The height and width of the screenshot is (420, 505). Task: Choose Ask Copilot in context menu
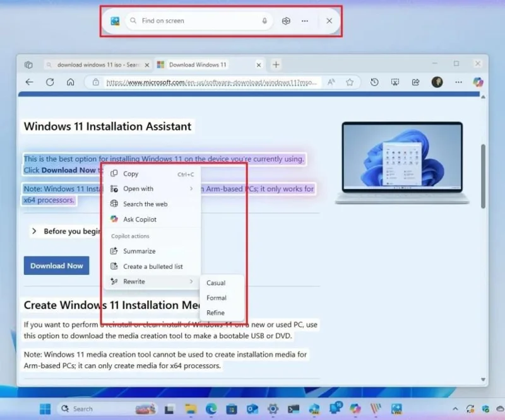(x=153, y=219)
